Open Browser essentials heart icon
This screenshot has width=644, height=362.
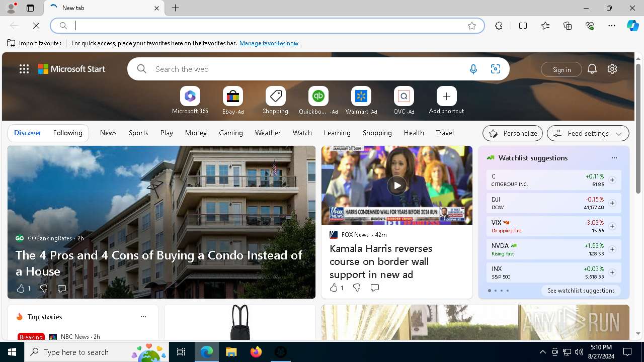tap(590, 26)
